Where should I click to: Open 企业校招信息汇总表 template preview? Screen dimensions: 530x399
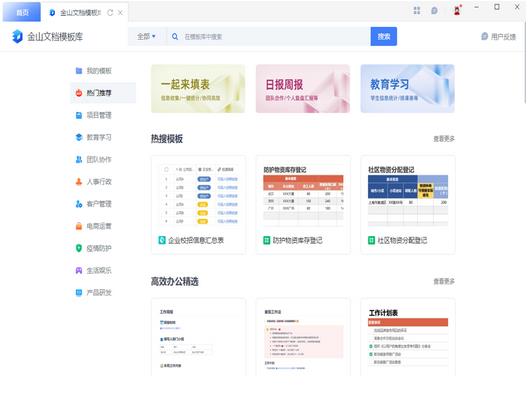[199, 195]
